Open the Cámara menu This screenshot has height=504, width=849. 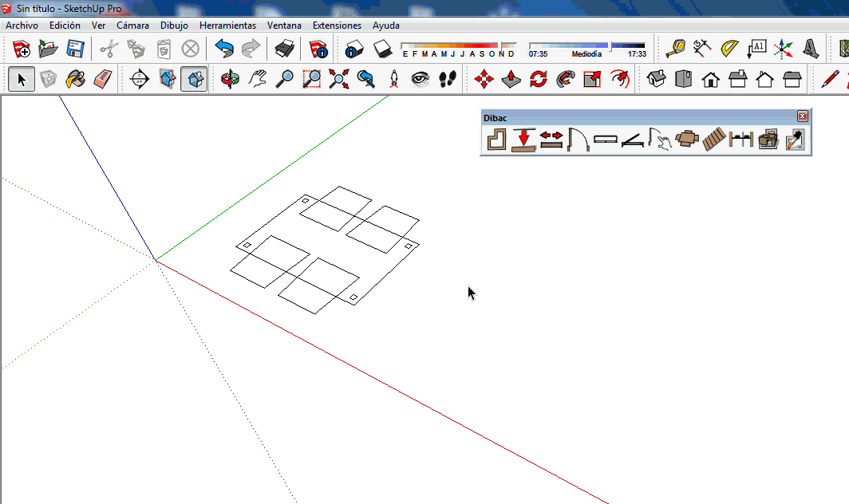(132, 26)
